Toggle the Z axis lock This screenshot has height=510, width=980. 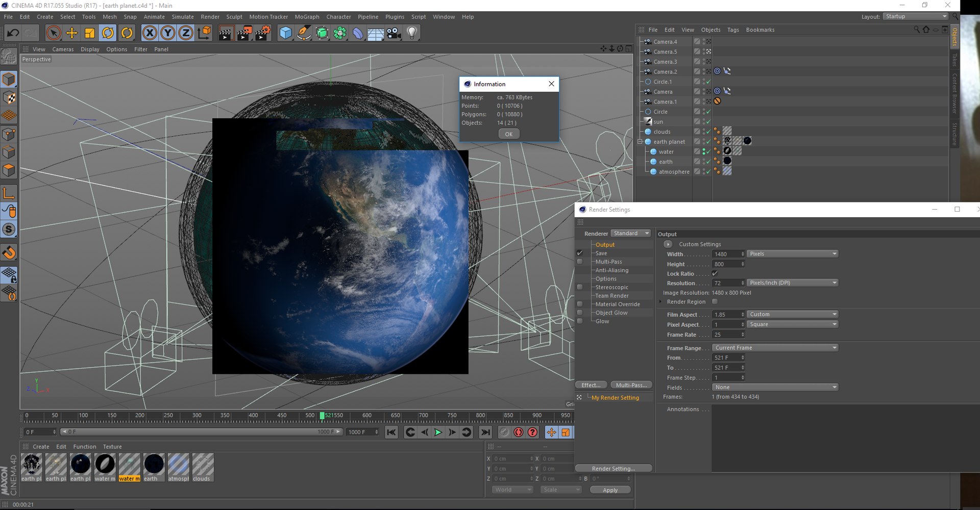pyautogui.click(x=186, y=33)
